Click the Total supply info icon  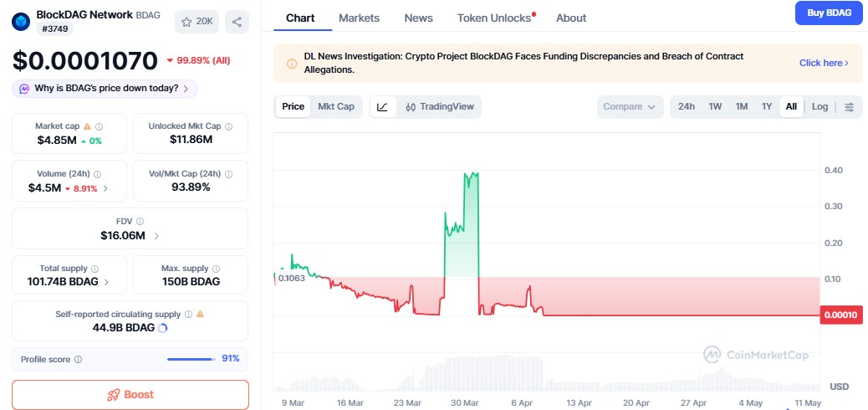(x=94, y=269)
